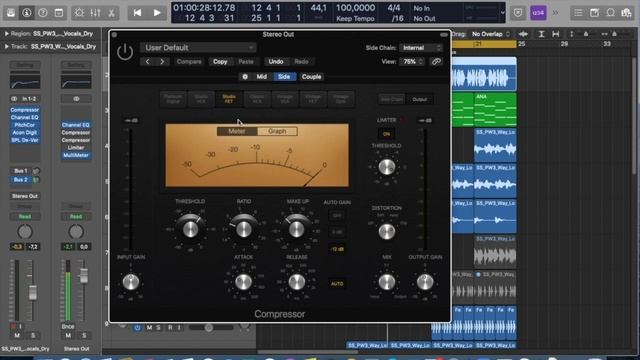Click the Attack knob
The height and width of the screenshot is (360, 640).
(x=244, y=282)
